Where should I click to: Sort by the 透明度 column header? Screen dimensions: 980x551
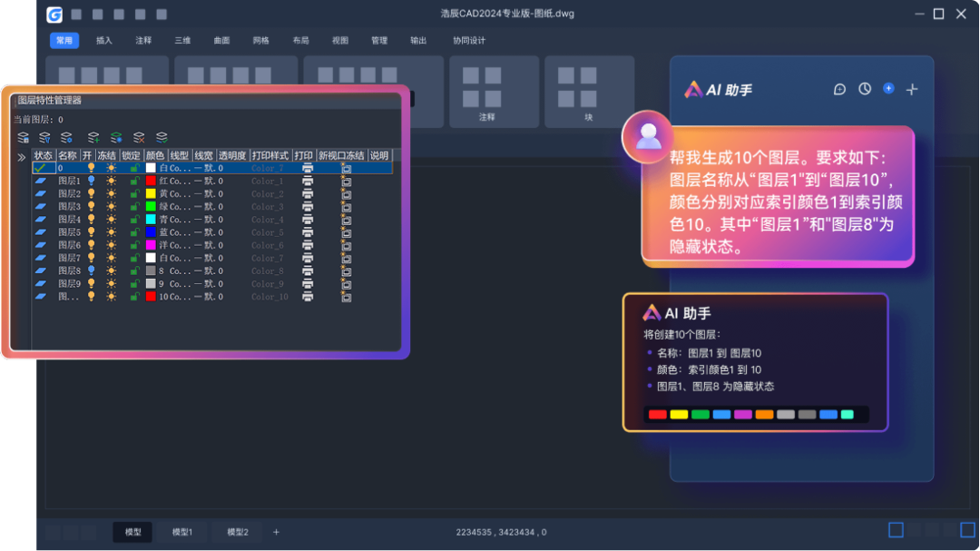coord(232,156)
